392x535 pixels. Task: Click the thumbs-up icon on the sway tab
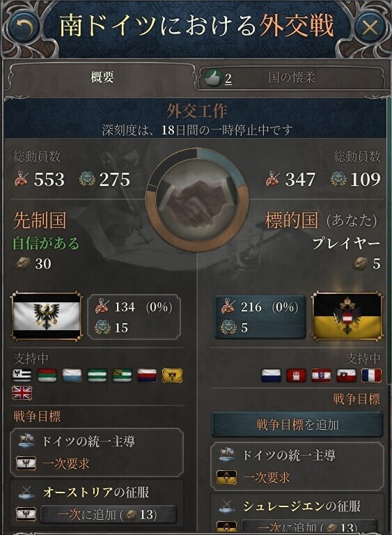tap(213, 78)
